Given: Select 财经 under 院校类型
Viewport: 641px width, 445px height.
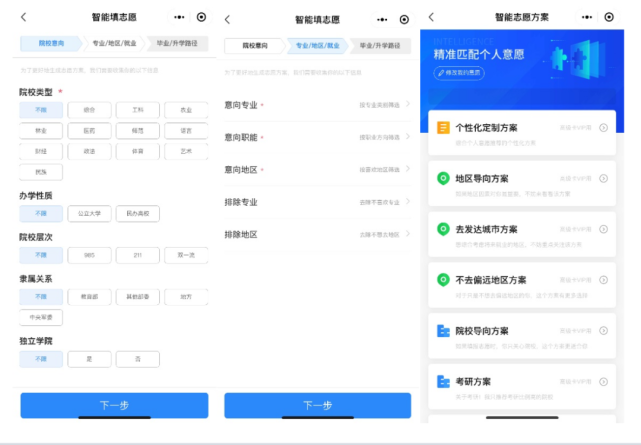Looking at the screenshot, I should coord(41,151).
